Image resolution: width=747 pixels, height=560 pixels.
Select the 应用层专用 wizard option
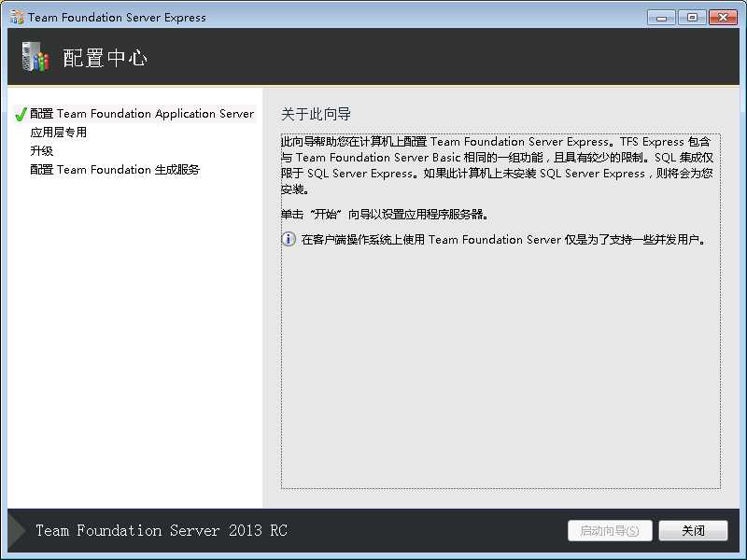[x=58, y=133]
